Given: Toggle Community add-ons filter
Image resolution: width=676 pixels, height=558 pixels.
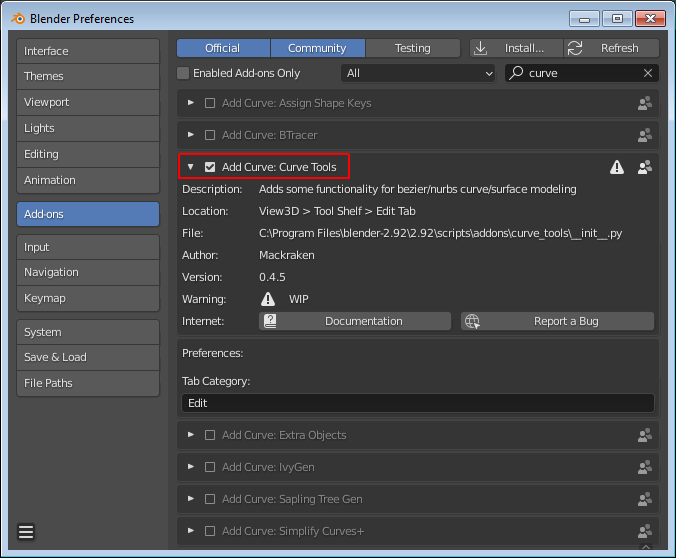Looking at the screenshot, I should pos(318,48).
